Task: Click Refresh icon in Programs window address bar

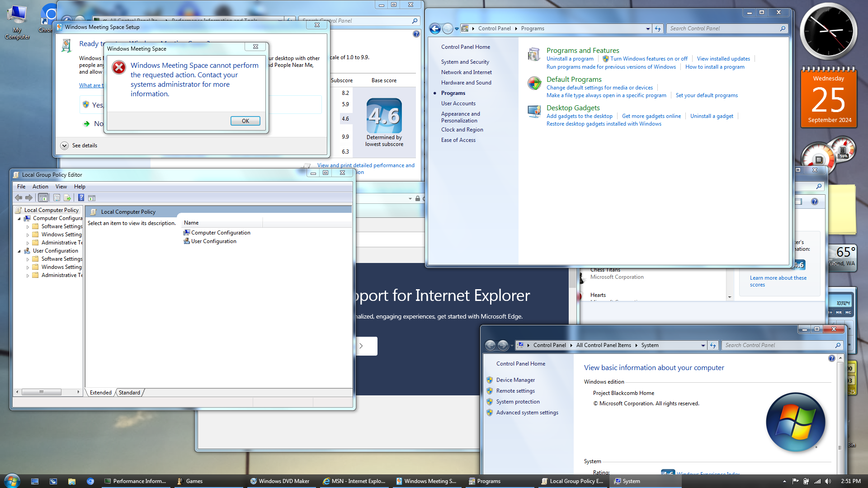Action: (658, 28)
